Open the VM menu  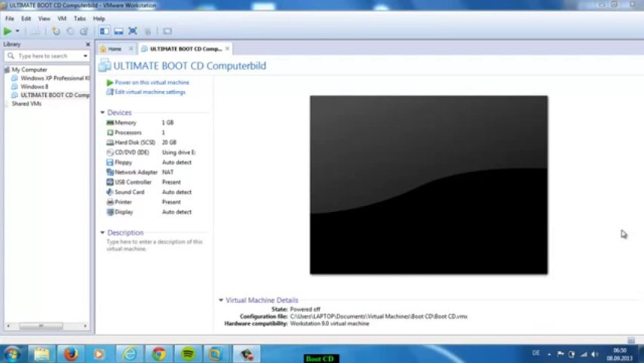tap(62, 19)
